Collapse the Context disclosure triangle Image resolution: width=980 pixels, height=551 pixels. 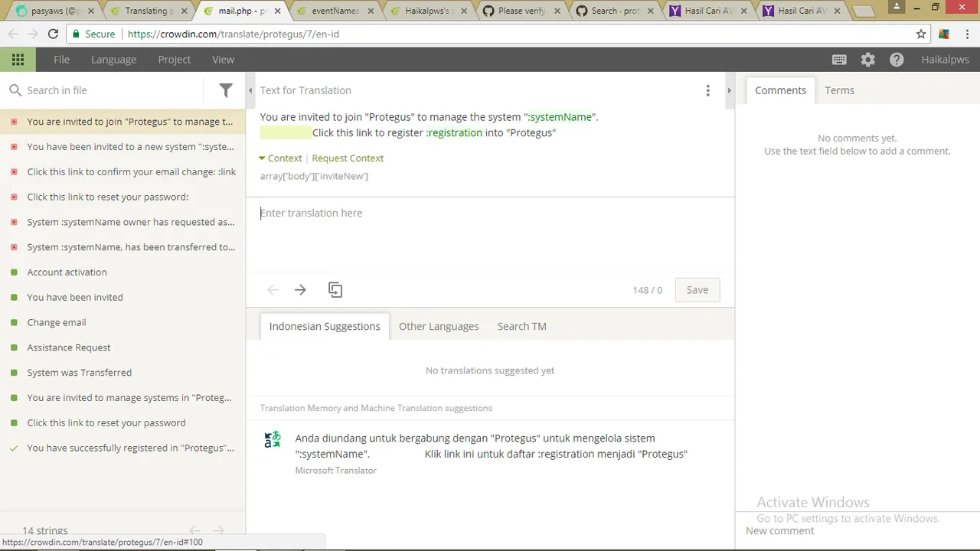pyautogui.click(x=262, y=158)
